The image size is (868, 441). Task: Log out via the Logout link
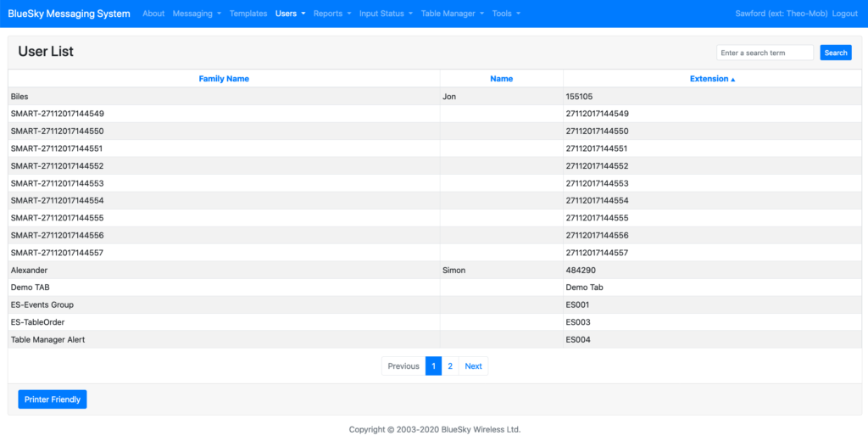[x=845, y=14]
